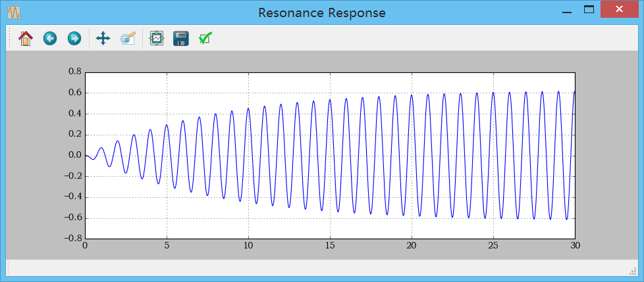Image resolution: width=644 pixels, height=282 pixels.
Task: Click the −0.8 y-axis tick label
Action: tap(72, 239)
